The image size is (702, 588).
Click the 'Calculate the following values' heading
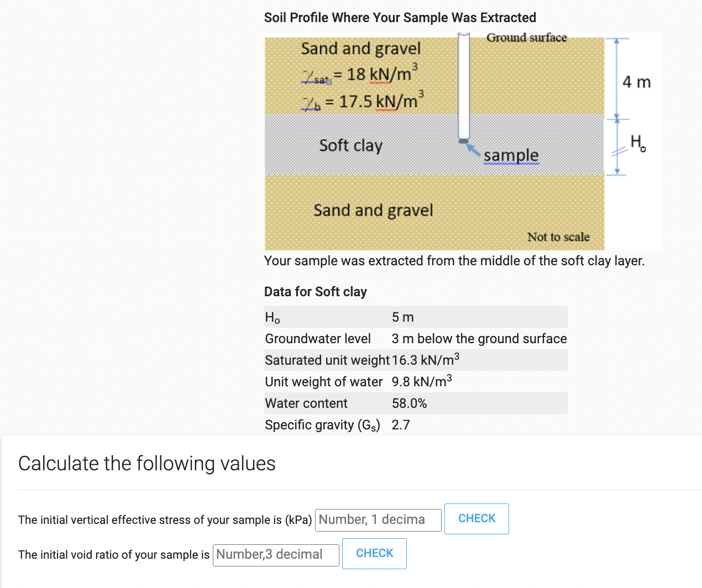point(146,464)
